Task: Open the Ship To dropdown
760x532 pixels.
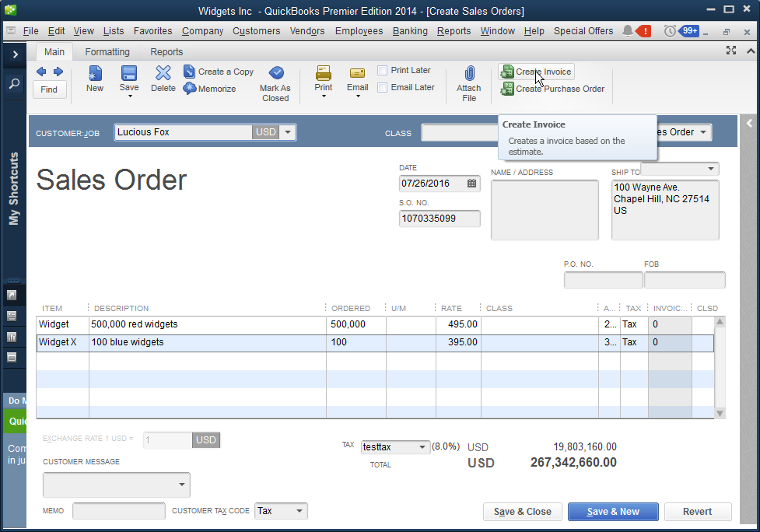Action: (x=711, y=169)
